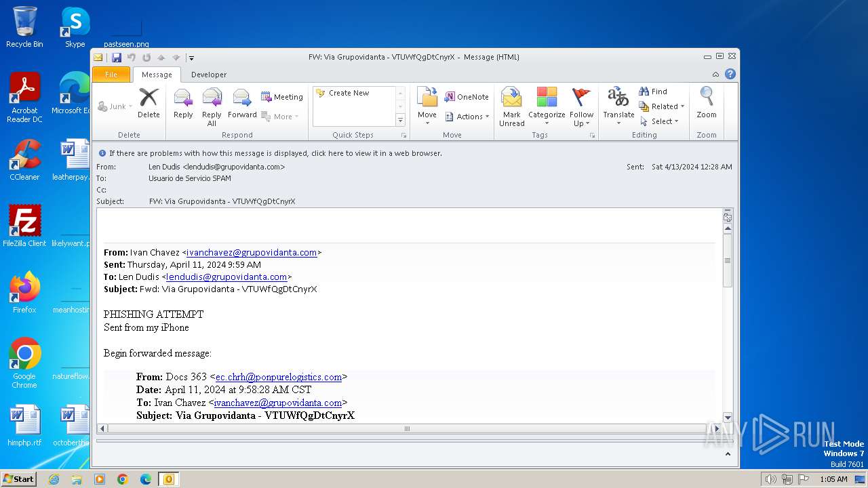The height and width of the screenshot is (488, 868).
Task: Open the himphp.rtf desktop file
Action: (x=24, y=426)
